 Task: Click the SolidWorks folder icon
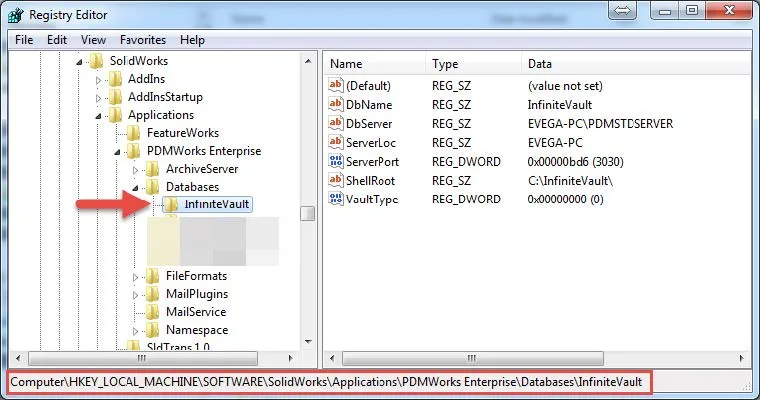96,61
